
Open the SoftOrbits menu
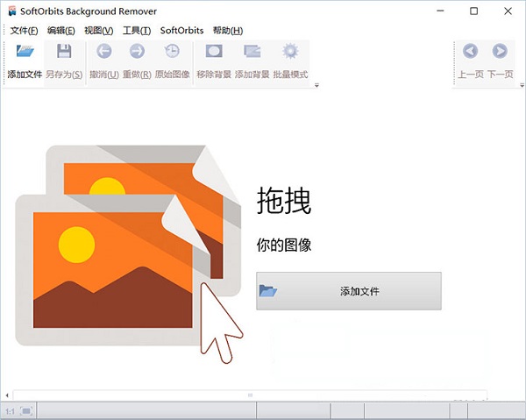click(x=181, y=31)
